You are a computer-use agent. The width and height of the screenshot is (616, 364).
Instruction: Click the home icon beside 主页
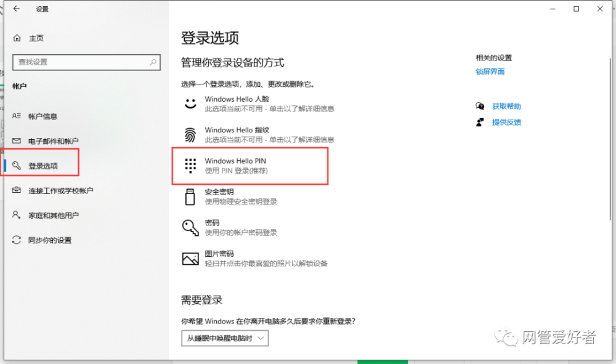(17, 38)
